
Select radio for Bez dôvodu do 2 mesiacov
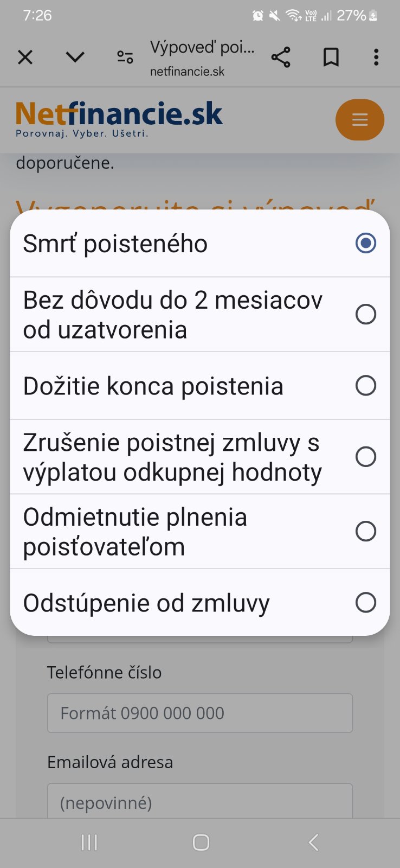click(x=366, y=314)
